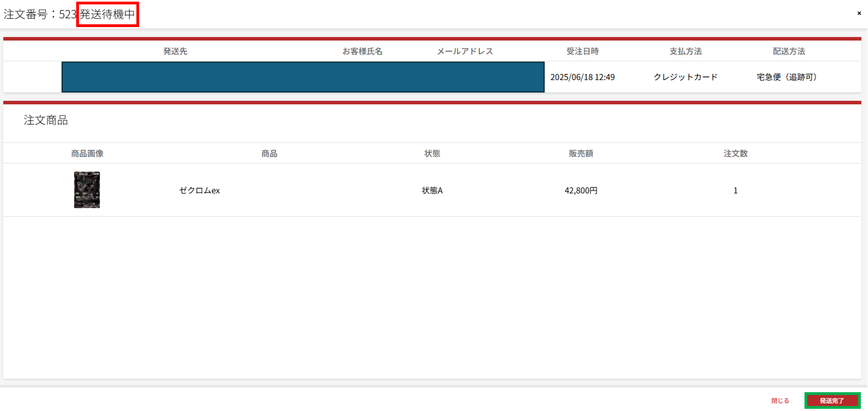Click the 発送完了 button
This screenshot has height=411, width=868.
(x=832, y=401)
